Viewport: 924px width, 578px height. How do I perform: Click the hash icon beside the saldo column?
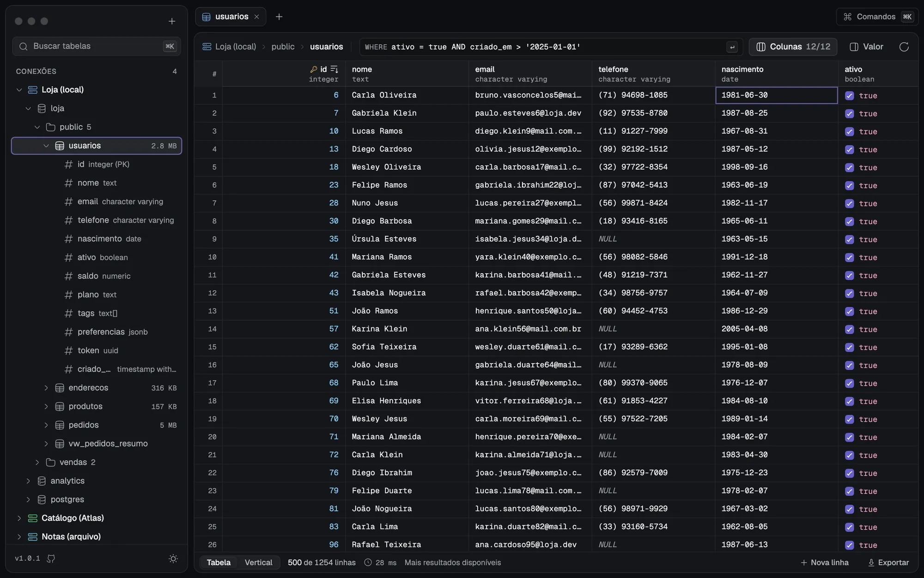click(68, 276)
